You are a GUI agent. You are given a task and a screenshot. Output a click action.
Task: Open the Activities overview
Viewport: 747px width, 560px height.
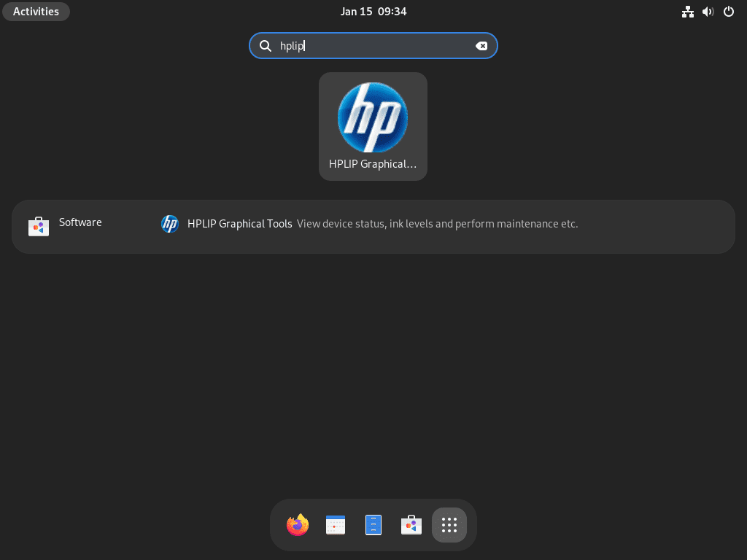pyautogui.click(x=36, y=11)
